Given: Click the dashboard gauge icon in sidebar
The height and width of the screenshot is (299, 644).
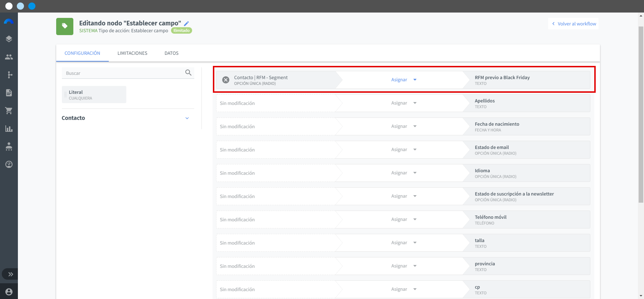Looking at the screenshot, I should pos(9,164).
